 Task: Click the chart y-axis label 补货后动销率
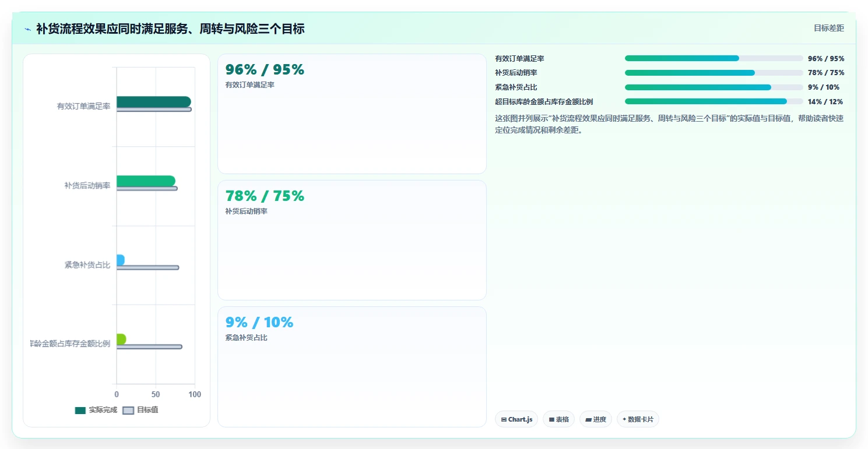pos(87,186)
